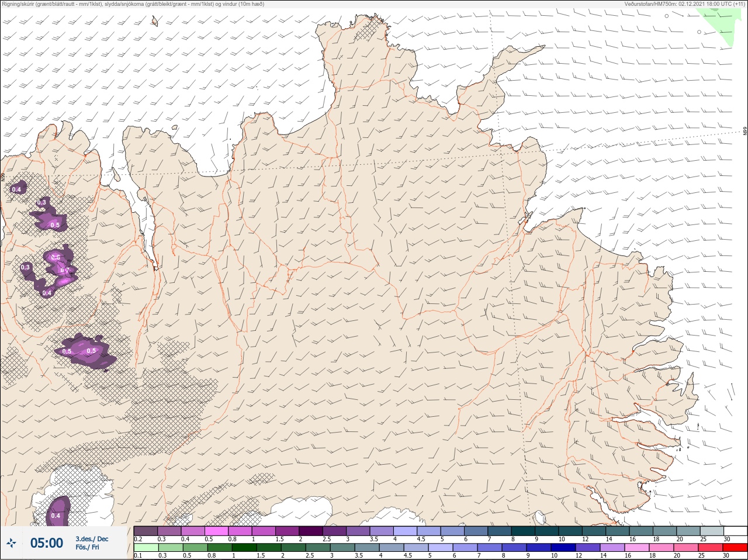The height and width of the screenshot is (560, 748).
Task: Click the '3.des./ Dec' date text
Action: (92, 539)
